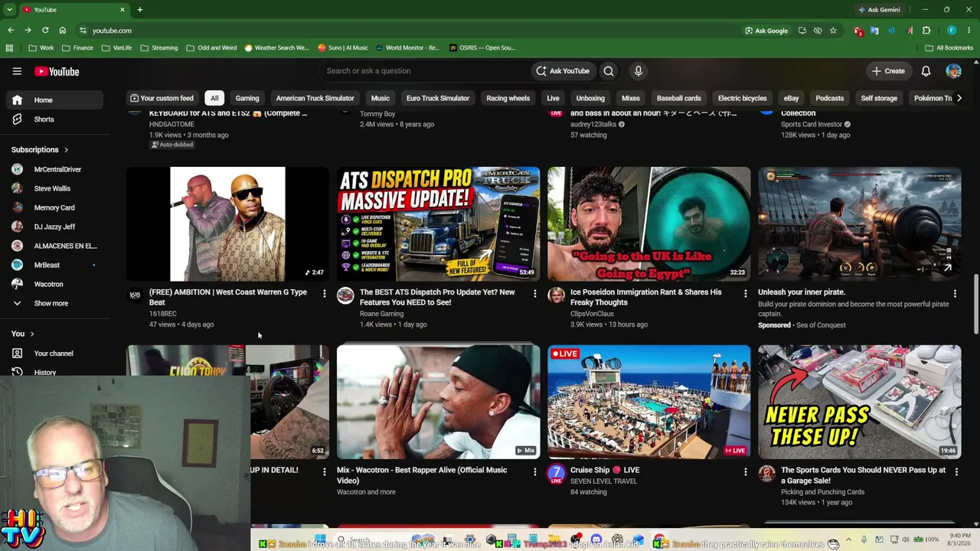
Task: Open the site information icon beside youtube.com
Action: (83, 31)
